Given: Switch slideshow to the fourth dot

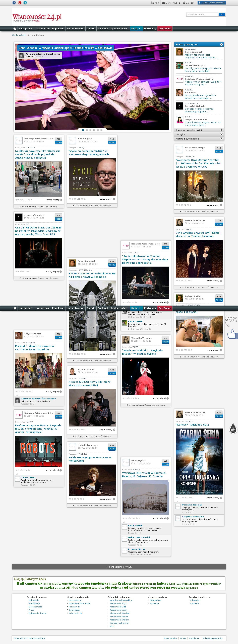Looking at the screenshot, I should [94, 130].
